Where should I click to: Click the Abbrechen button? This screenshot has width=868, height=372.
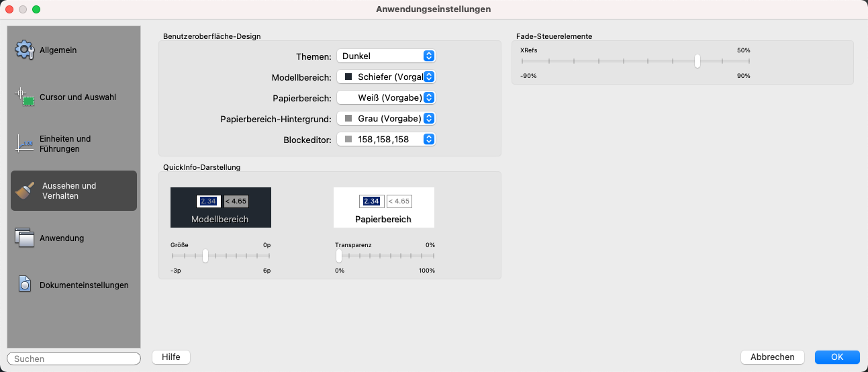tap(773, 357)
